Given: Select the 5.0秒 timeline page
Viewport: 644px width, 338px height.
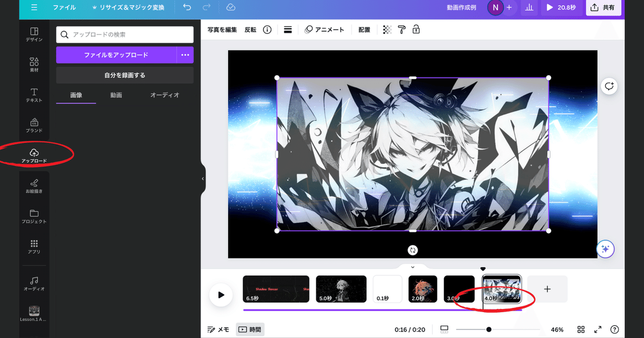Looking at the screenshot, I should pos(341,289).
